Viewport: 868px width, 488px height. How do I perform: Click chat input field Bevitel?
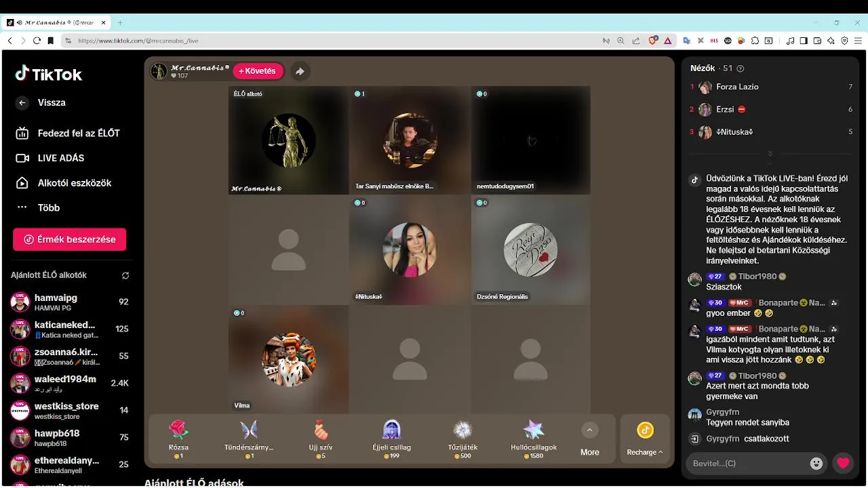748,464
